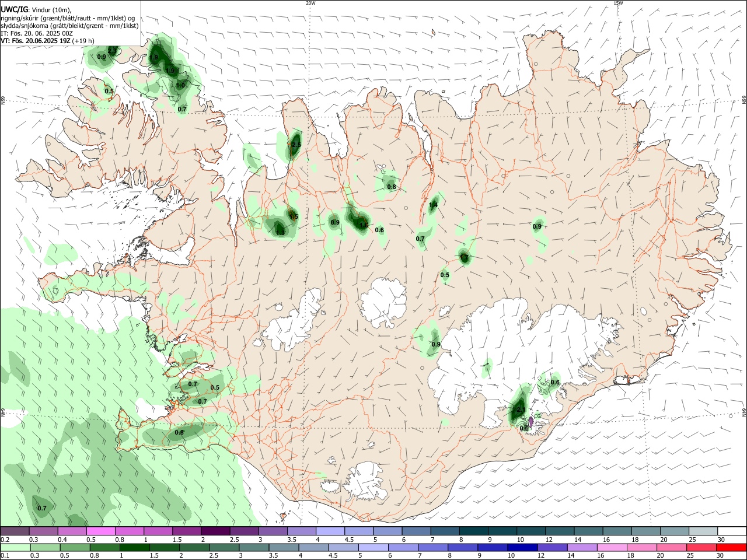747x560 pixels.
Task: Select the dark teal 8–9 swatch on upper scale
Action: (474, 531)
